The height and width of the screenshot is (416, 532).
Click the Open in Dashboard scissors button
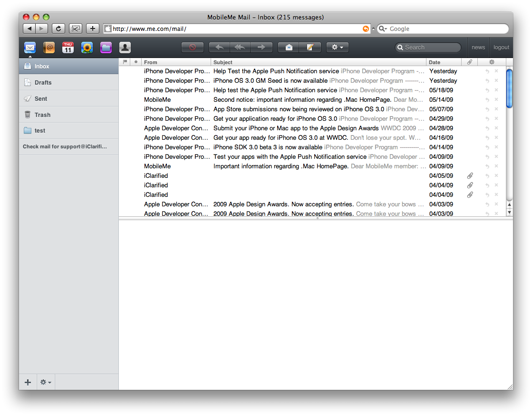pyautogui.click(x=75, y=29)
